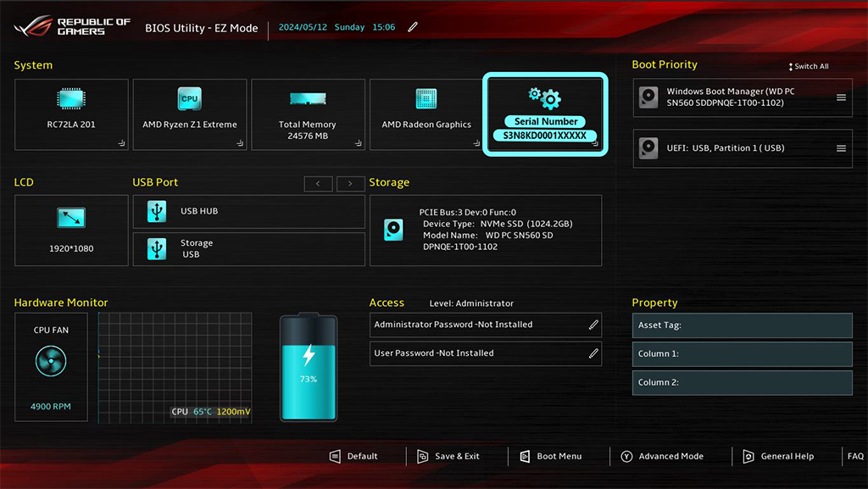Click the Column 2 property field

pos(743,382)
